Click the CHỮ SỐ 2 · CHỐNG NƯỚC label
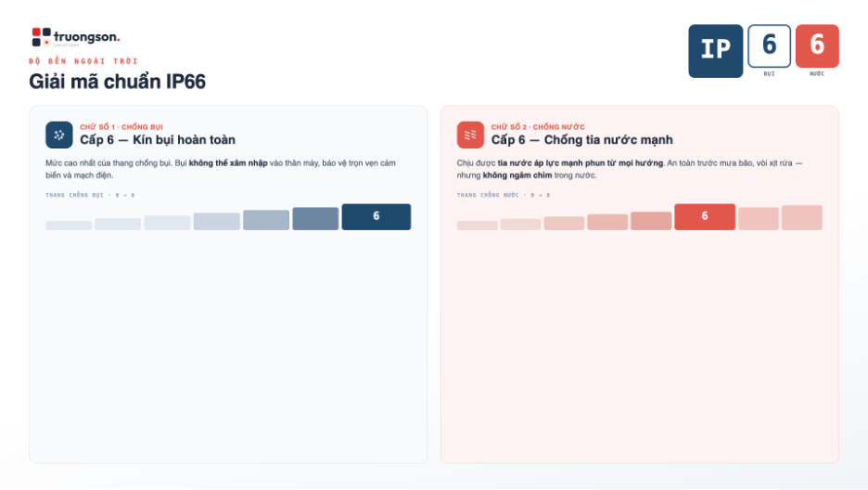The image size is (868, 490). point(538,127)
